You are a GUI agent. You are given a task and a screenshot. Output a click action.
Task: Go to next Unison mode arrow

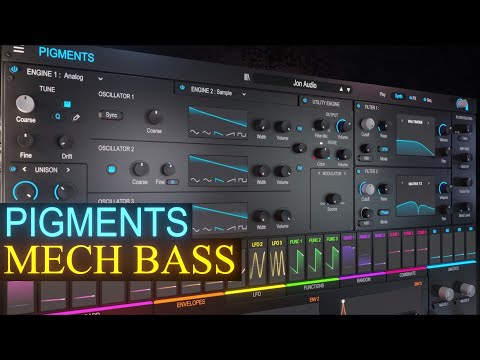tap(68, 170)
